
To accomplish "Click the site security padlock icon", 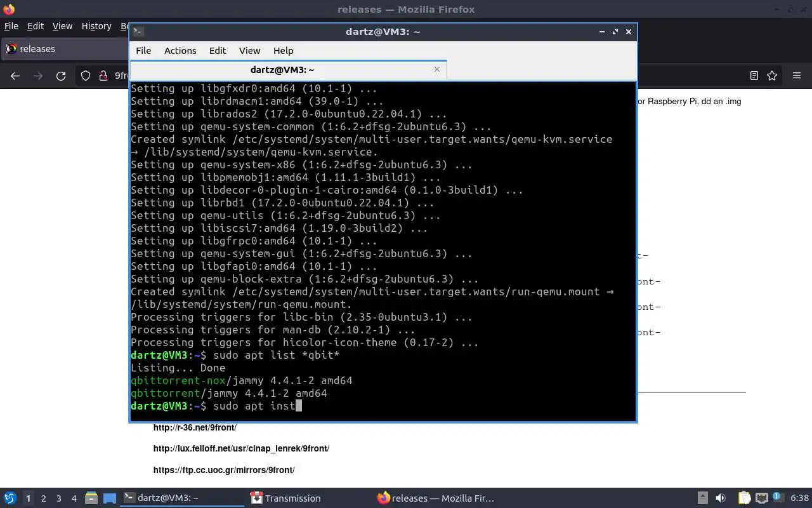I will (103, 76).
